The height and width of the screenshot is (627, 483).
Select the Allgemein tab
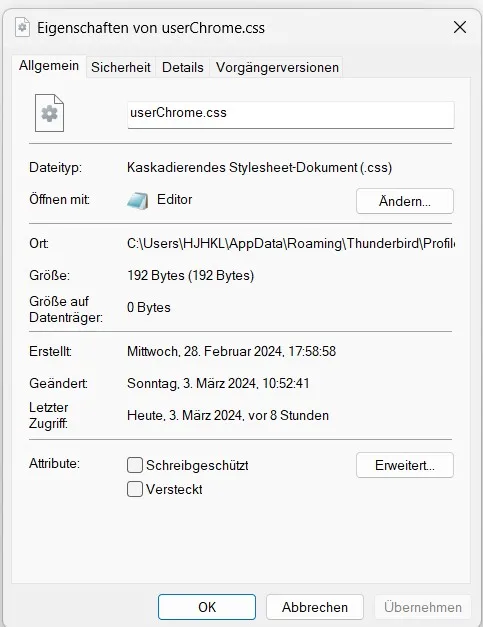pyautogui.click(x=49, y=66)
